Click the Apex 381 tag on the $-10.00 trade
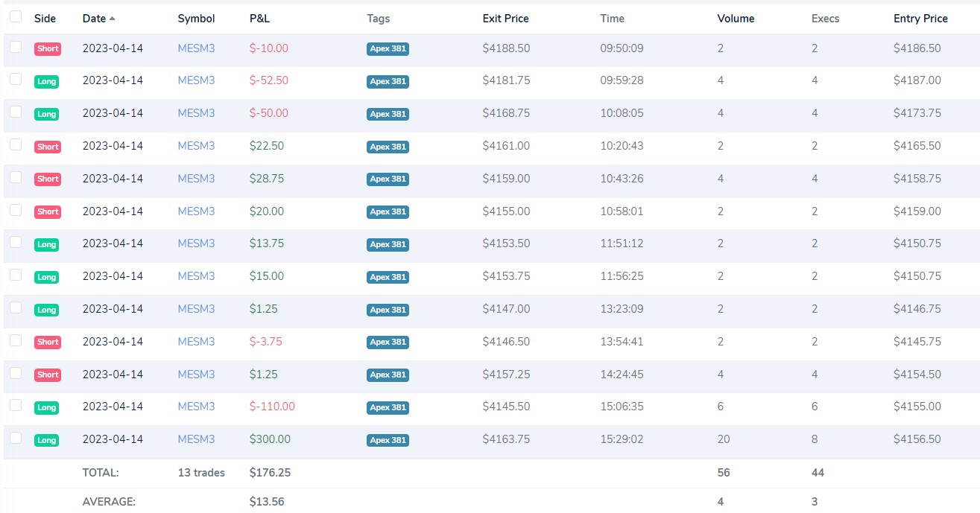The image size is (980, 513). tap(388, 49)
